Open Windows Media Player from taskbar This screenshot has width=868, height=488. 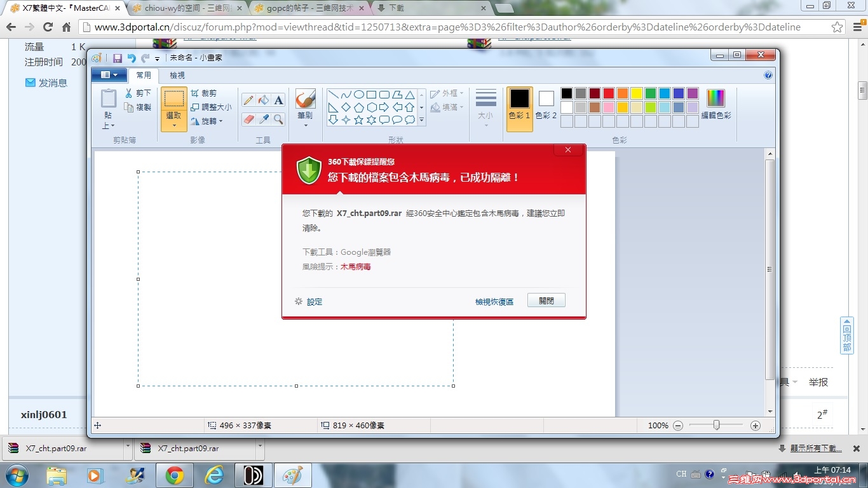tap(96, 475)
